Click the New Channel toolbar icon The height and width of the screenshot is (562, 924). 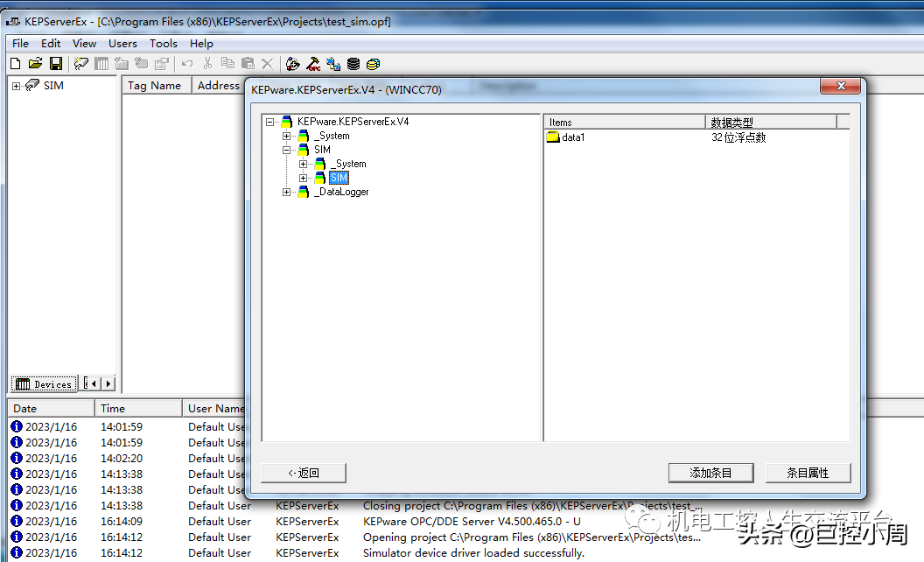pyautogui.click(x=81, y=64)
